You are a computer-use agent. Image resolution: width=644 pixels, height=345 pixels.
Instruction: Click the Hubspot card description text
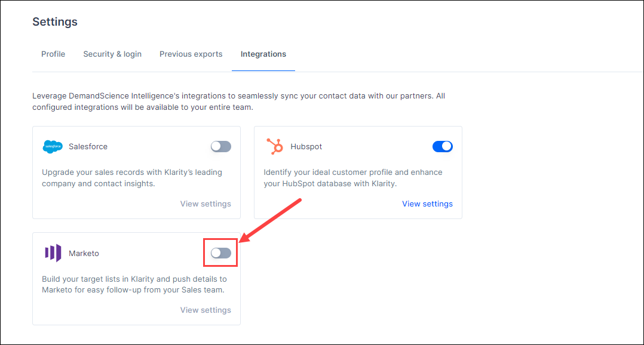coord(353,178)
